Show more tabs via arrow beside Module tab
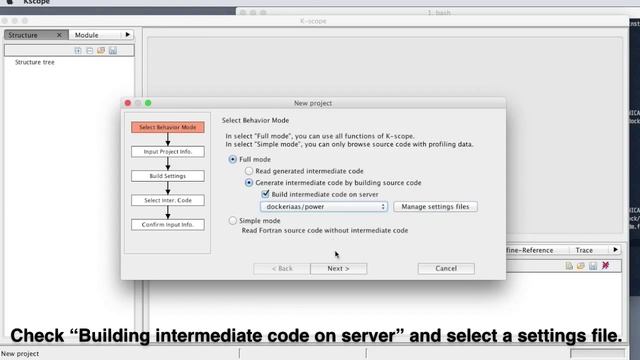The image size is (640, 360). pos(128,35)
